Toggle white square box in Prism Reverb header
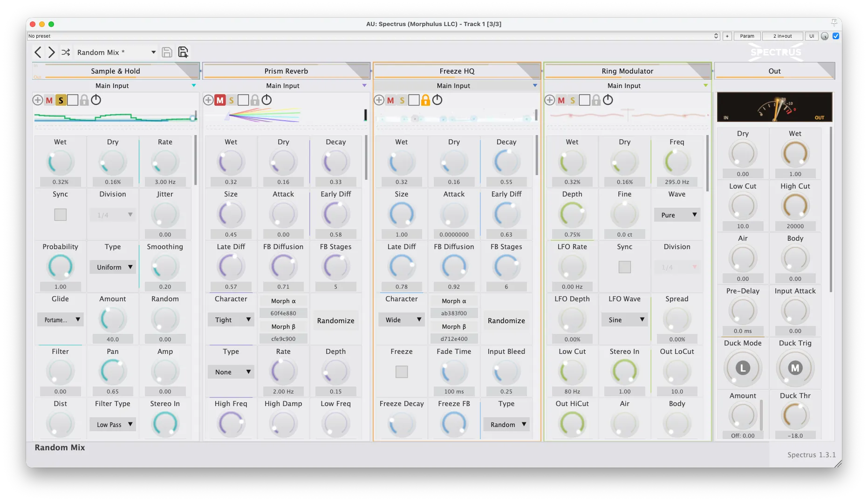The height and width of the screenshot is (502, 868). 243,100
